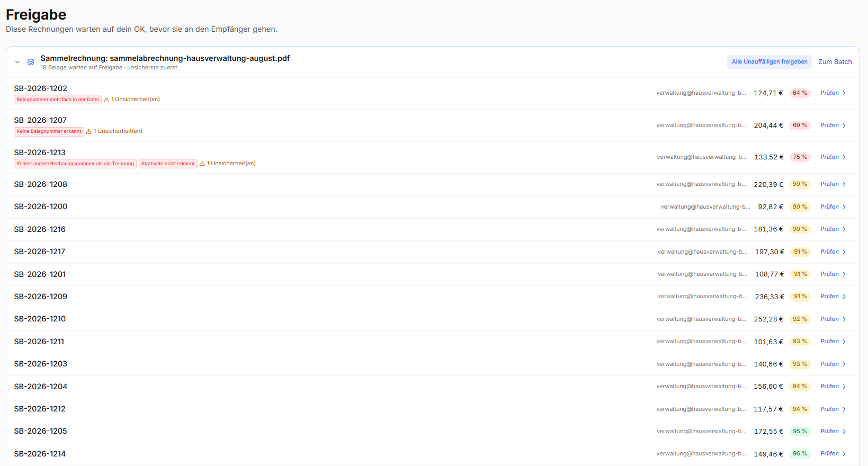Click the warning triangle in row SB-2026-1213
The image size is (868, 466).
pos(202,164)
